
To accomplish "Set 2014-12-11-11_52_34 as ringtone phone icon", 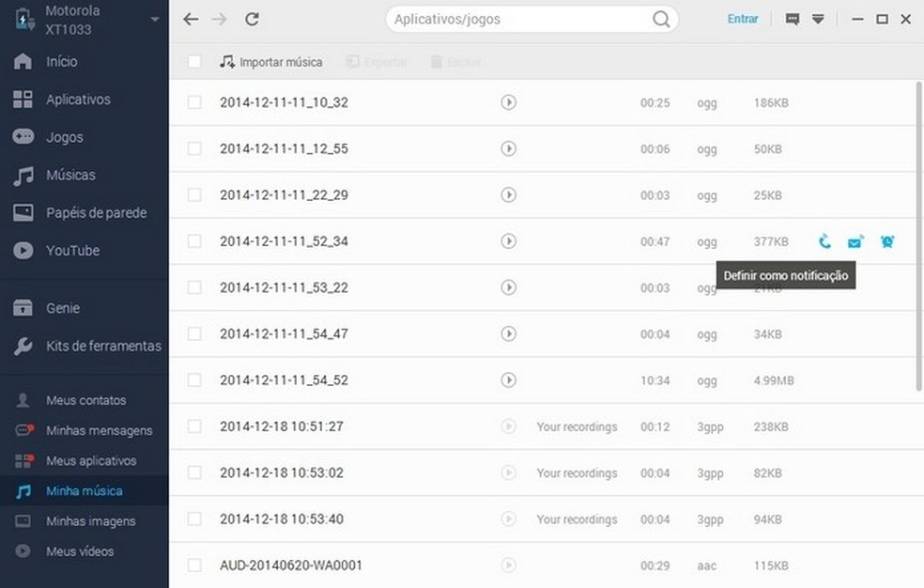I will tap(825, 241).
